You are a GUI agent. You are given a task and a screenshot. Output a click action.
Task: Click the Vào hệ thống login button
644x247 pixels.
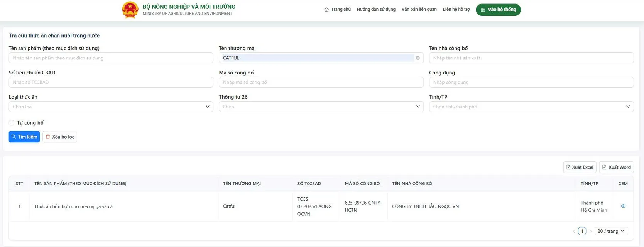point(498,10)
